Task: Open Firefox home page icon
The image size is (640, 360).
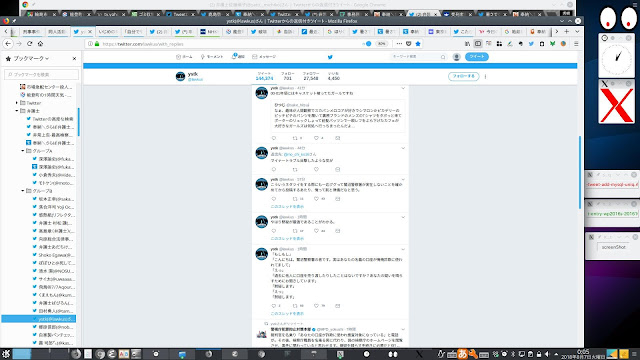Action: [40, 44]
